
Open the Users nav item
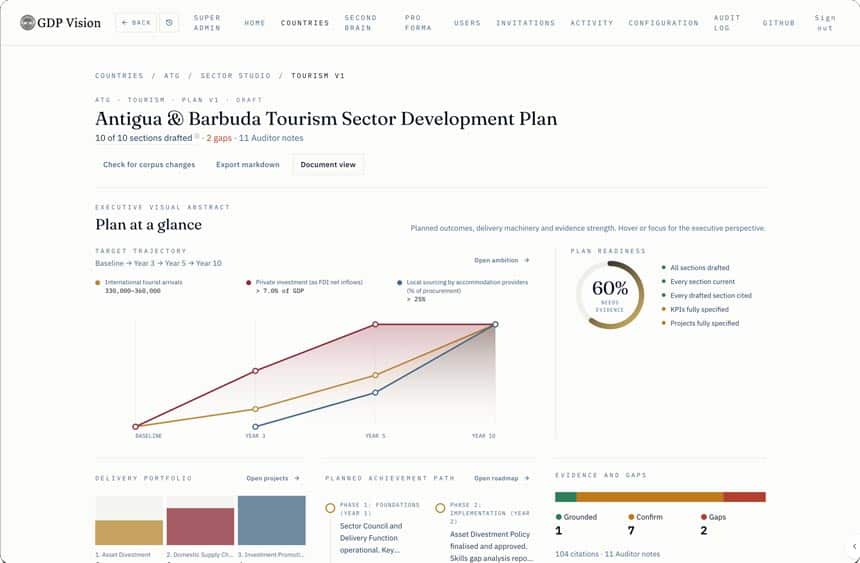point(467,22)
